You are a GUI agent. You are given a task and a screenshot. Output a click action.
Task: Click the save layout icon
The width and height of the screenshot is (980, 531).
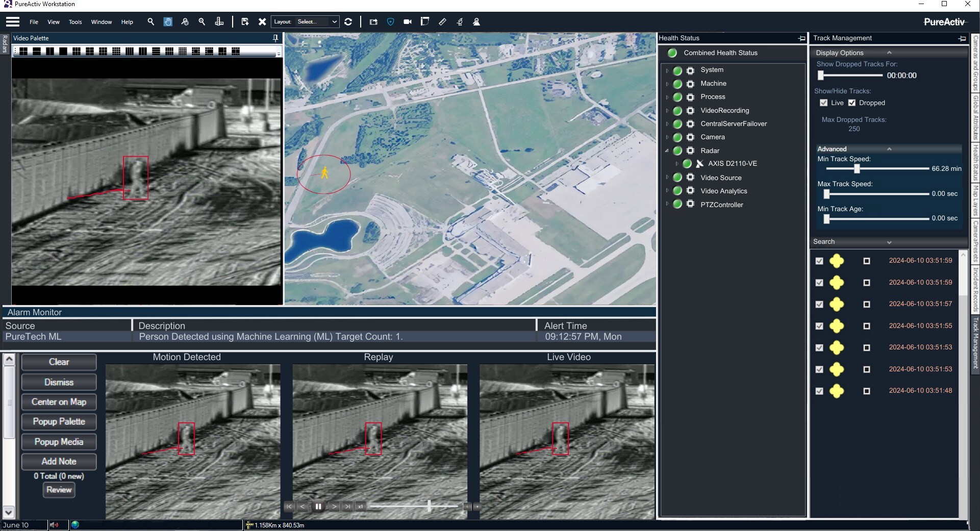(245, 22)
